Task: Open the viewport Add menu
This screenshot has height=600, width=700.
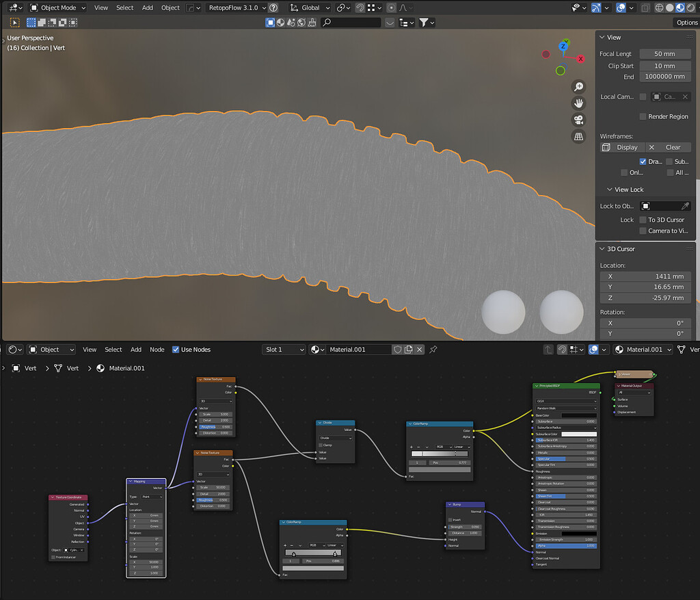Action: point(148,8)
